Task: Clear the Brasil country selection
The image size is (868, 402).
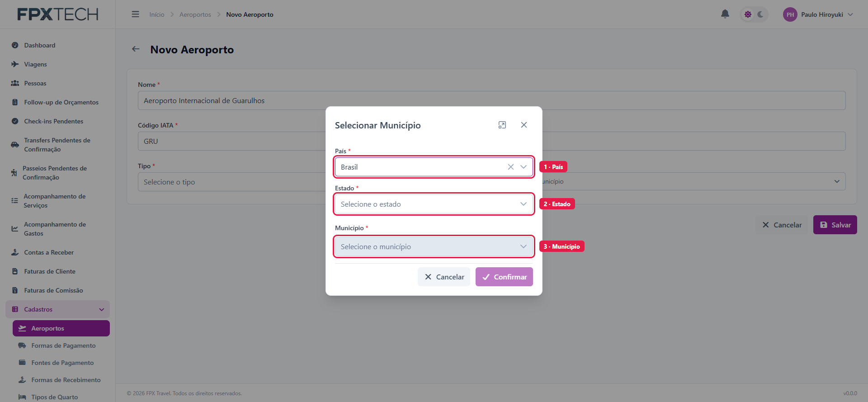Action: (x=511, y=167)
